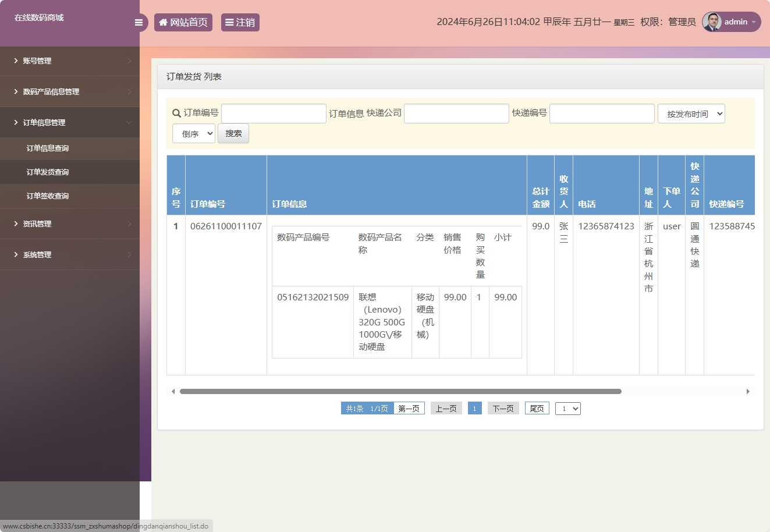Click the list icon on the 注销 button

[229, 22]
